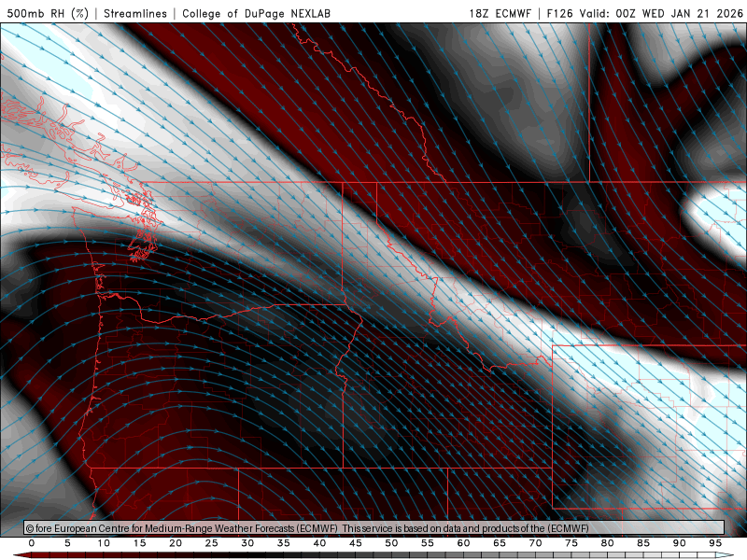Screen dimensions: 747x560
Task: Click the "10" colorbar scale label
Action: 104,543
